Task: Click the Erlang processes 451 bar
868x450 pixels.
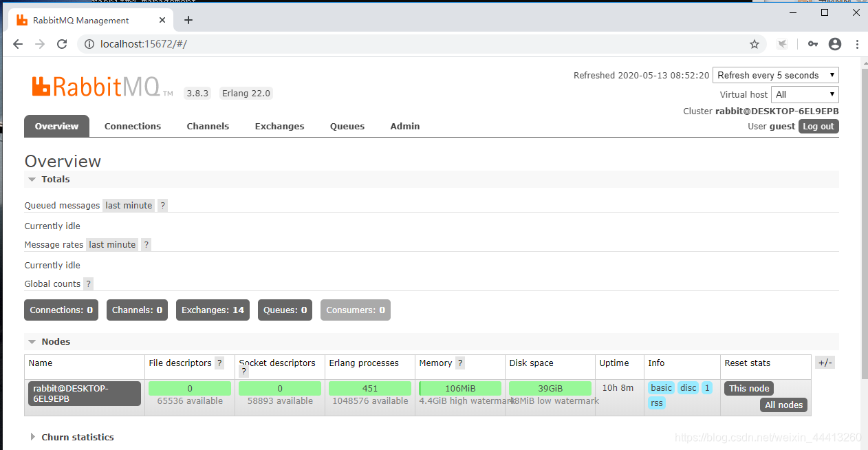Action: click(x=370, y=388)
